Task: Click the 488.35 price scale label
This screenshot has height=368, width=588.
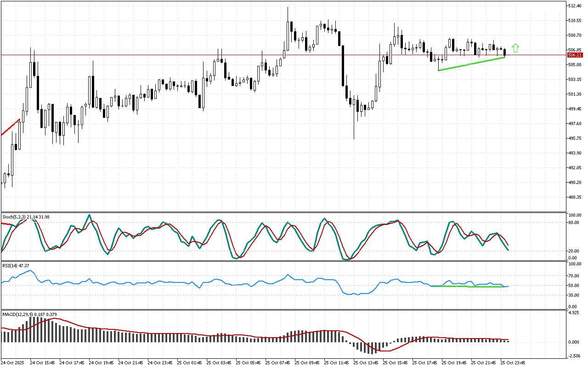Action: click(x=575, y=197)
